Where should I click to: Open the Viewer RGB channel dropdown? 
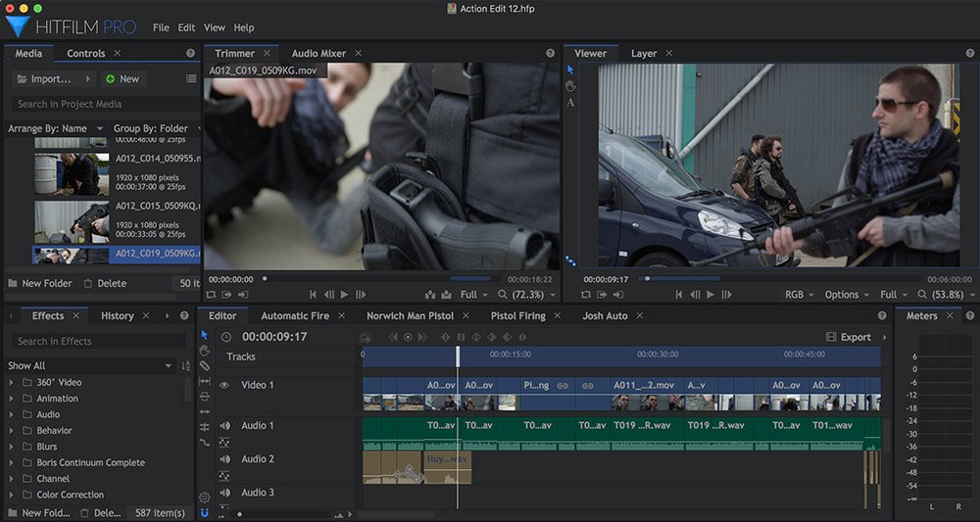799,295
